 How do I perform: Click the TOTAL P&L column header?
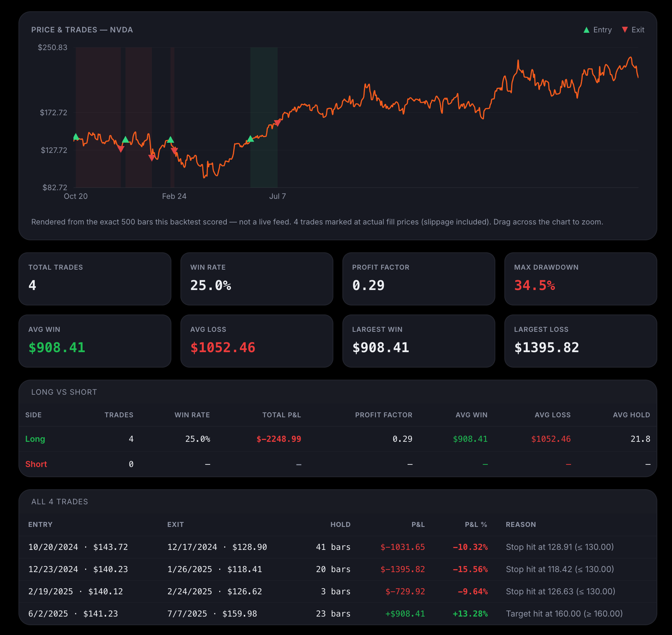282,415
